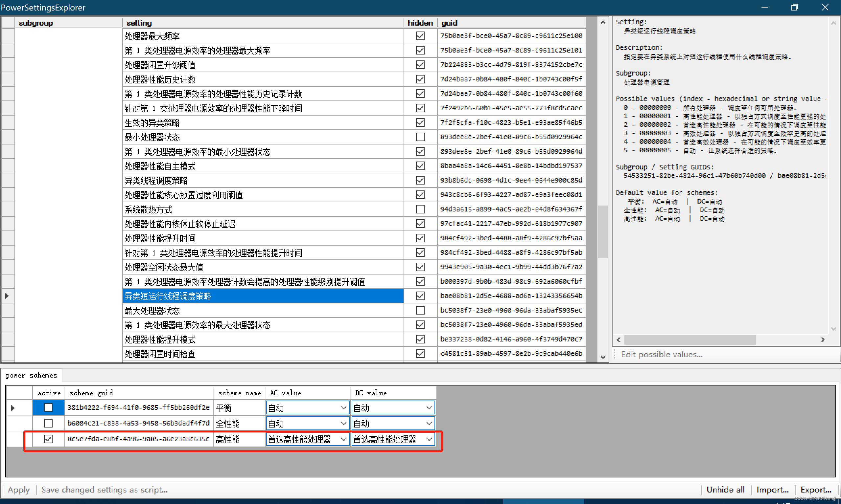Viewport: 841px width, 504px height.
Task: Toggle hidden checkbox for 最小处理器状态
Action: [420, 137]
